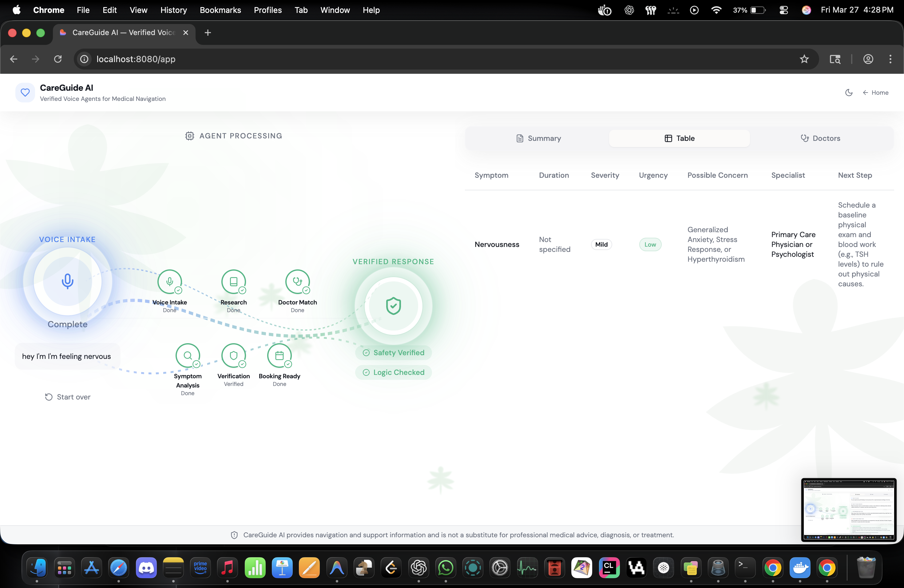The width and height of the screenshot is (904, 588).
Task: Click the Research agent node icon
Action: [x=234, y=281]
